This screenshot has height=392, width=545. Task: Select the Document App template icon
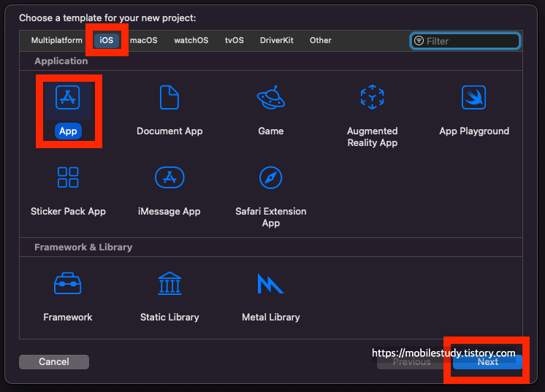[x=169, y=98]
